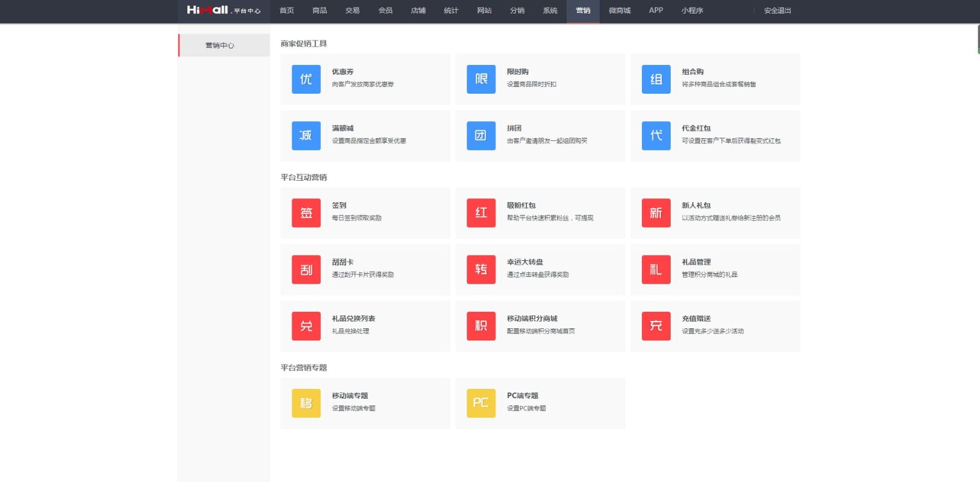Select the 刮刮卡 scratch card icon

click(x=306, y=269)
